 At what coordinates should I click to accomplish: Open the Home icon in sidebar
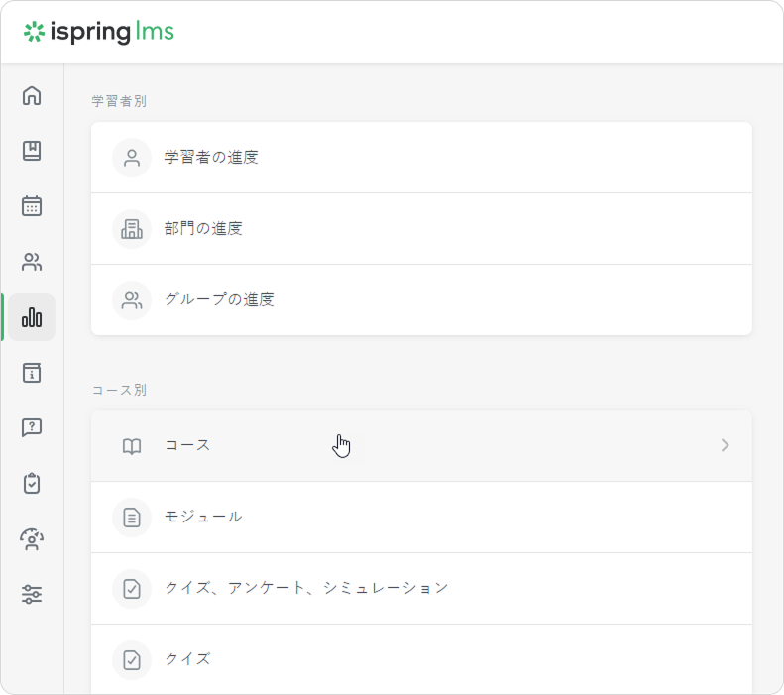pos(32,96)
